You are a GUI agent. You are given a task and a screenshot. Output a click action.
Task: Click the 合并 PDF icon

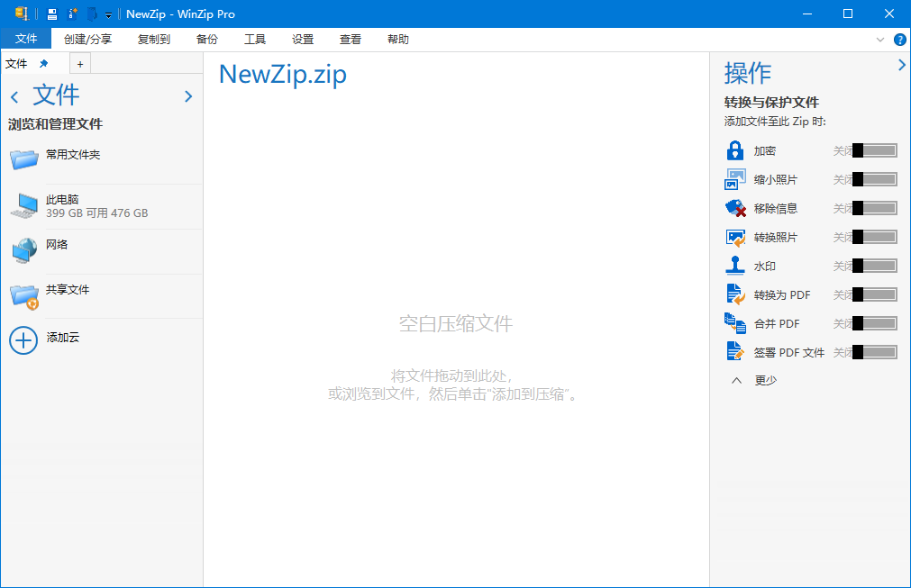[x=735, y=323]
